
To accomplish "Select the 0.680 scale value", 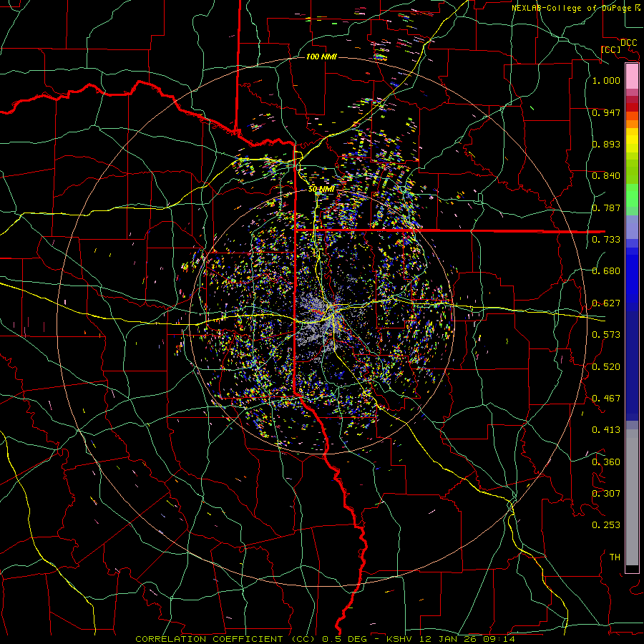I will pyautogui.click(x=606, y=271).
